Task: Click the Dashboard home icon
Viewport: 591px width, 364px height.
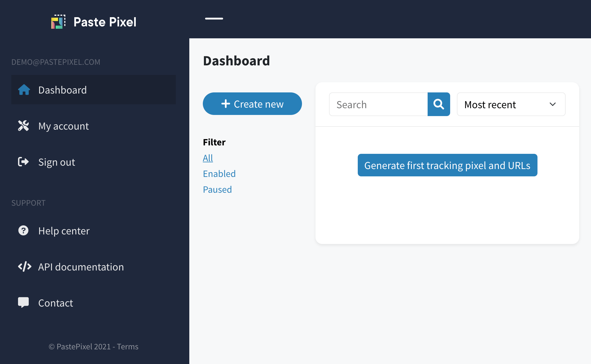Action: [x=24, y=90]
